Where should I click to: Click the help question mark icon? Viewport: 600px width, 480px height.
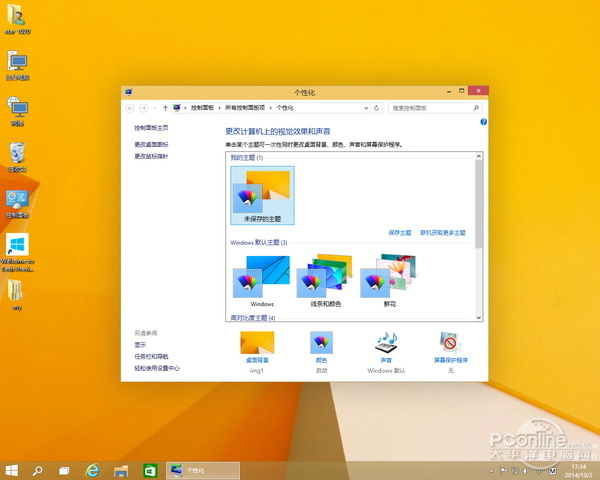[483, 122]
